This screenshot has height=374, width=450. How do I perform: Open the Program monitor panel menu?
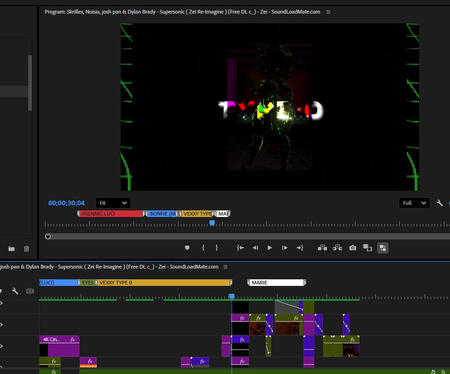point(328,12)
